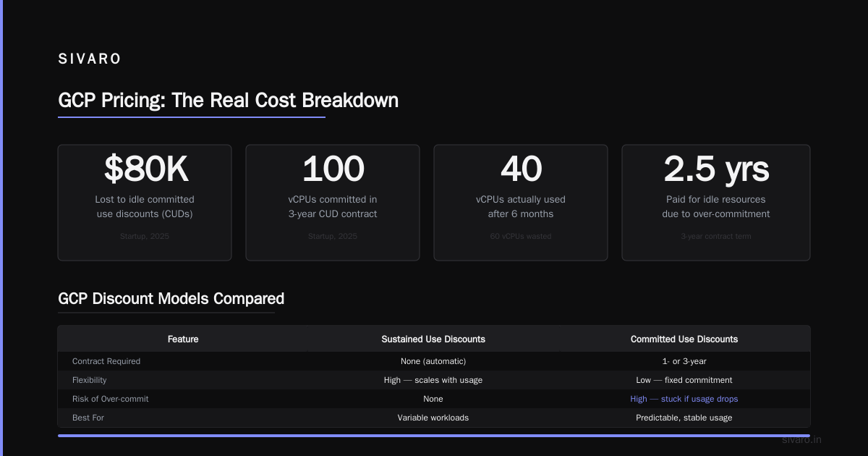Click the '3-year contract term' footnote
The height and width of the screenshot is (456, 868).
point(716,236)
